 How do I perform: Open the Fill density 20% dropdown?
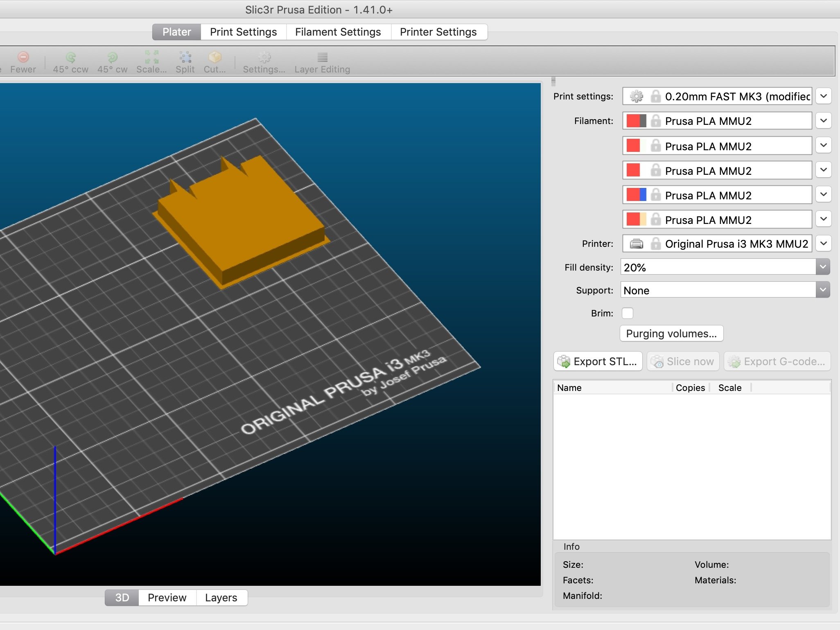click(x=823, y=267)
